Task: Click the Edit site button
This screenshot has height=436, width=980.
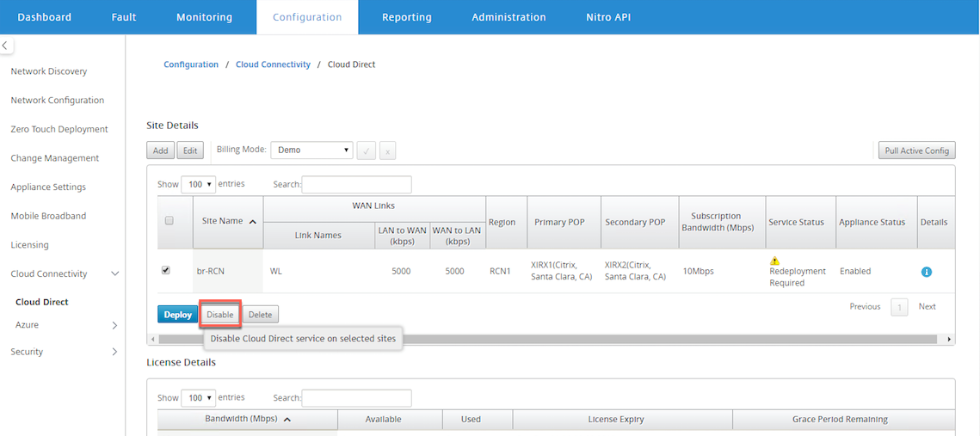Action: click(191, 150)
